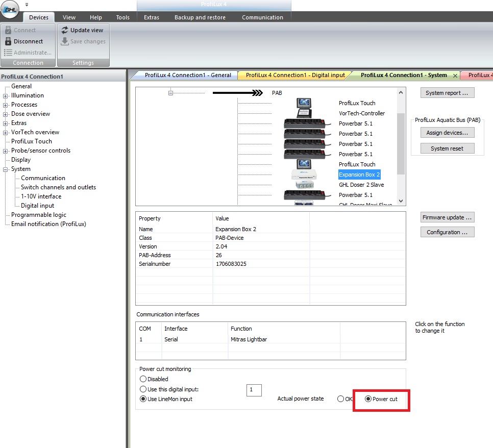
Task: Collapse the System tree node
Action: pos(5,169)
